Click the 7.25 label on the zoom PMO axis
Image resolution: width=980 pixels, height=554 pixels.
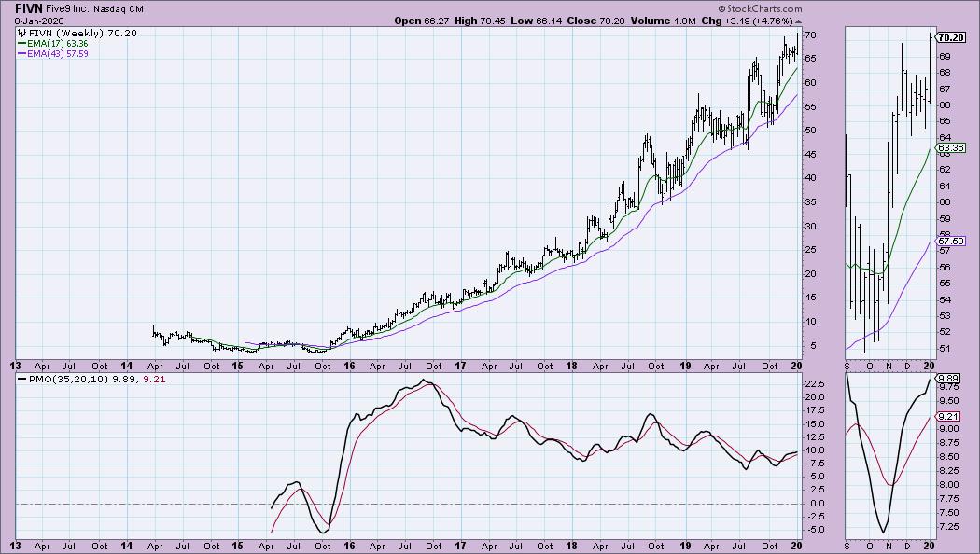click(x=947, y=527)
